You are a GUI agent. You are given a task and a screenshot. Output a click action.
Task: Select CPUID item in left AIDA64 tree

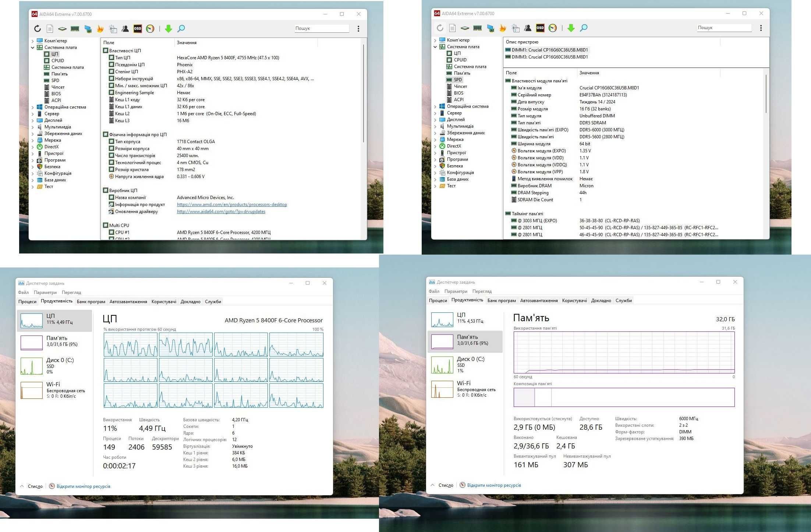(58, 61)
